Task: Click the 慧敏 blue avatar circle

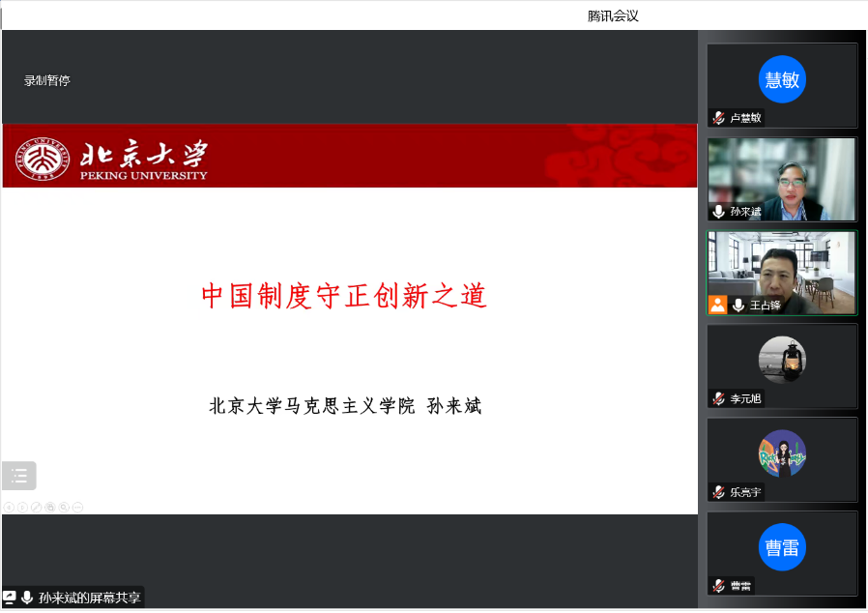Action: click(782, 80)
